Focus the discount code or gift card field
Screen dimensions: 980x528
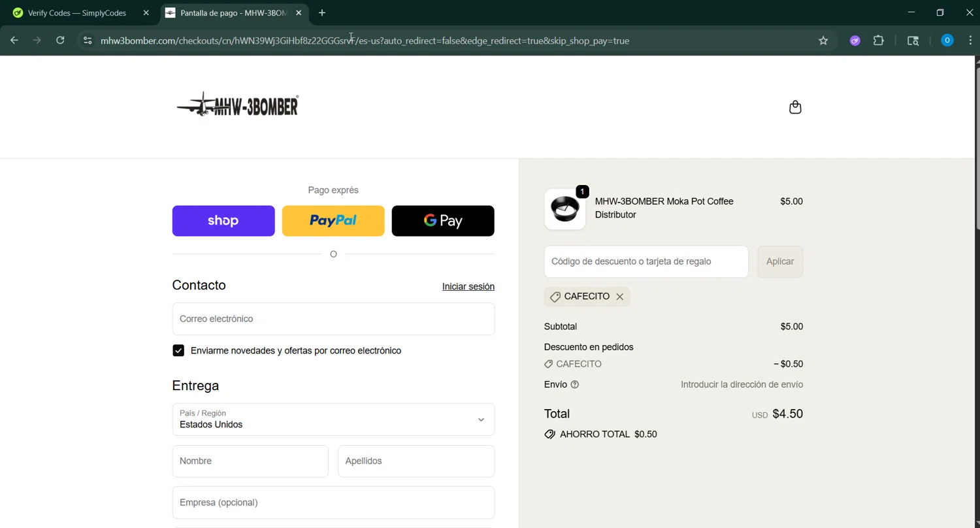[646, 261]
